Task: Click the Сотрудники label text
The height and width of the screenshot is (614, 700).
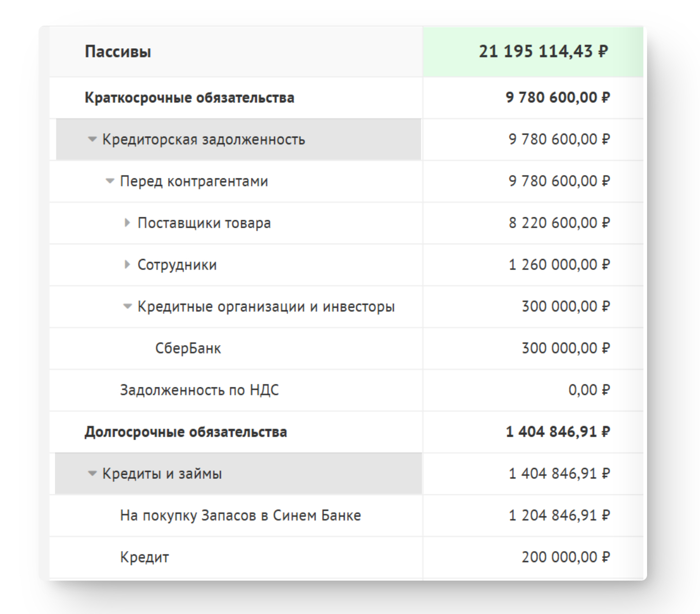Action: click(177, 265)
